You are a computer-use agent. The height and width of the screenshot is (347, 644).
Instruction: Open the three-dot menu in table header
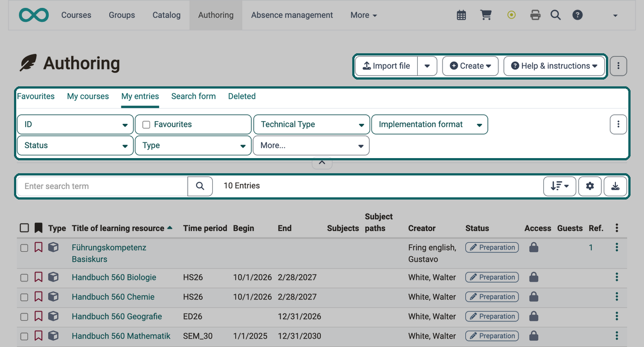(617, 228)
